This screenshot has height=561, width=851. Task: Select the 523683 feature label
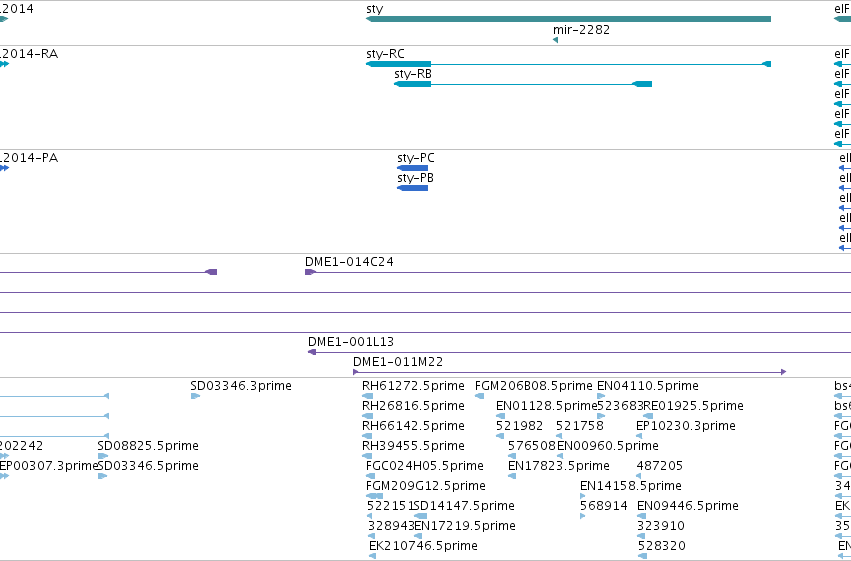[x=620, y=406]
